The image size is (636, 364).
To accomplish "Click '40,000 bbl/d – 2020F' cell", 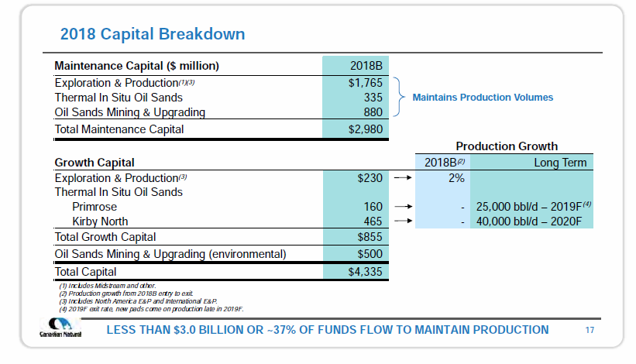I will (529, 221).
